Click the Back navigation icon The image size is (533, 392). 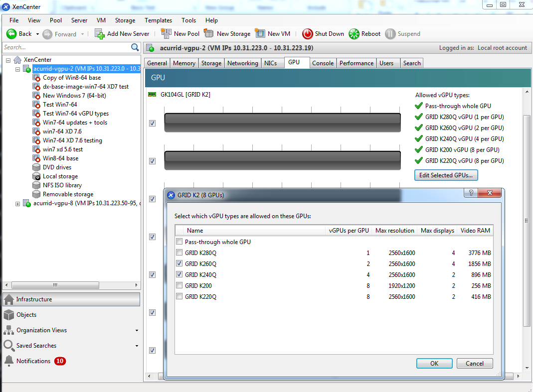point(11,34)
